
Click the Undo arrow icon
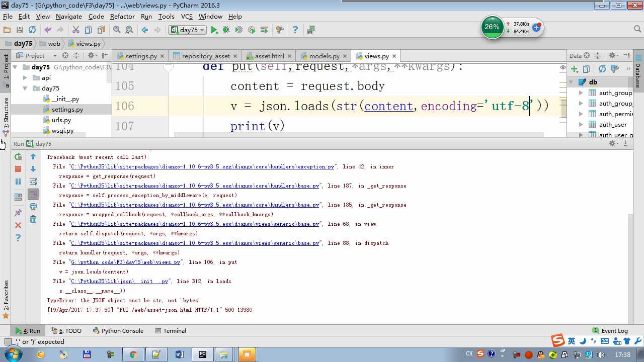coord(48,30)
